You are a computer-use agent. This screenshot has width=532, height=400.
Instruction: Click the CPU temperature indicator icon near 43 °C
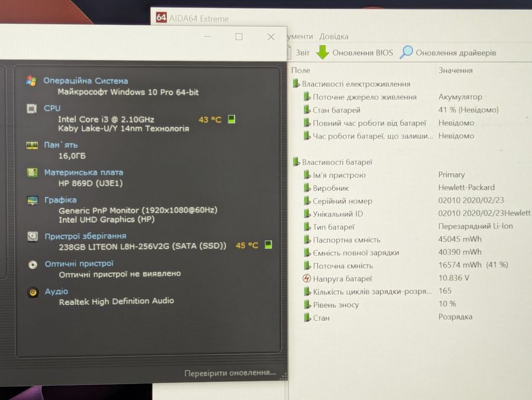(231, 119)
